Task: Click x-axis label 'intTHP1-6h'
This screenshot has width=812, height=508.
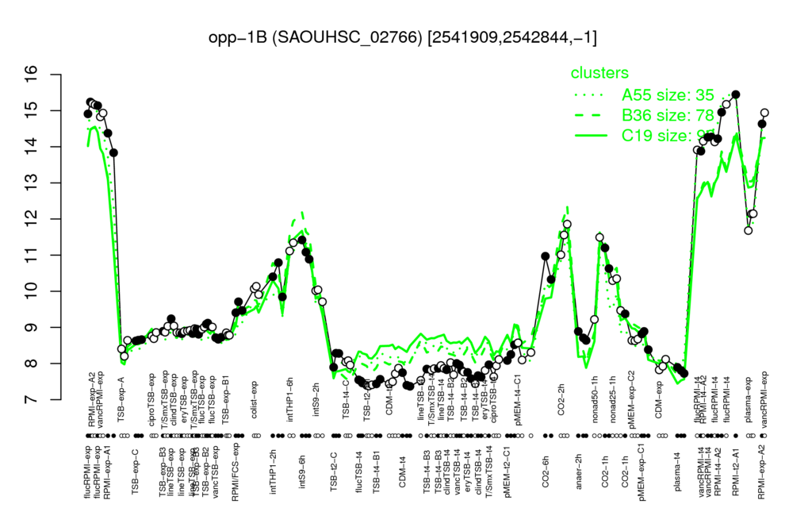Action: click(x=290, y=399)
